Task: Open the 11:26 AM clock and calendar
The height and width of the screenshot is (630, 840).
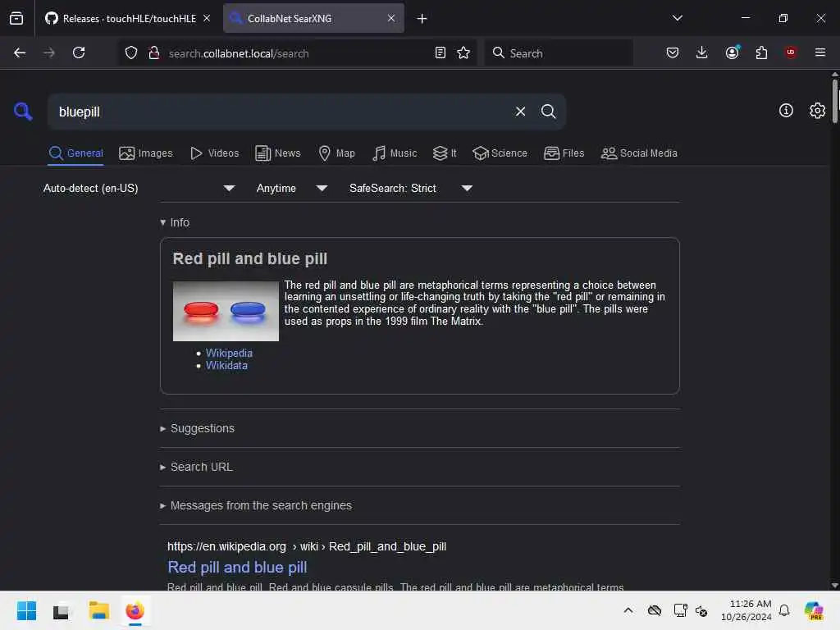Action: pos(746,610)
